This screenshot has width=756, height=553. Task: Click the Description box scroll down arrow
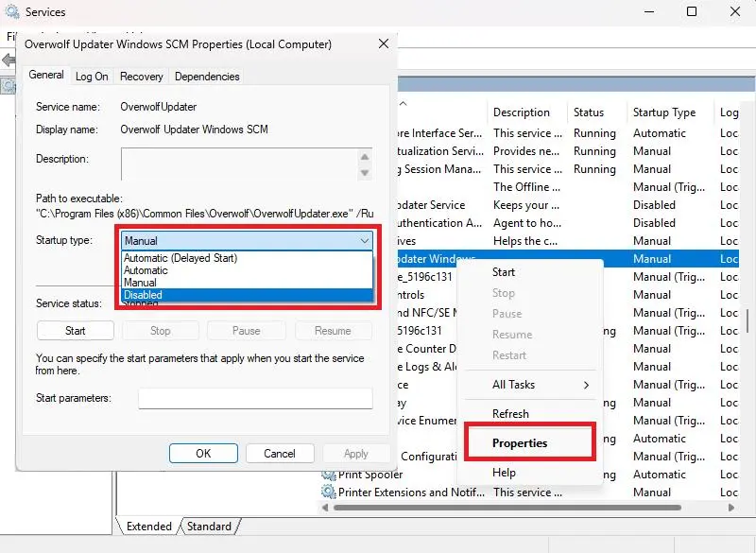point(365,173)
